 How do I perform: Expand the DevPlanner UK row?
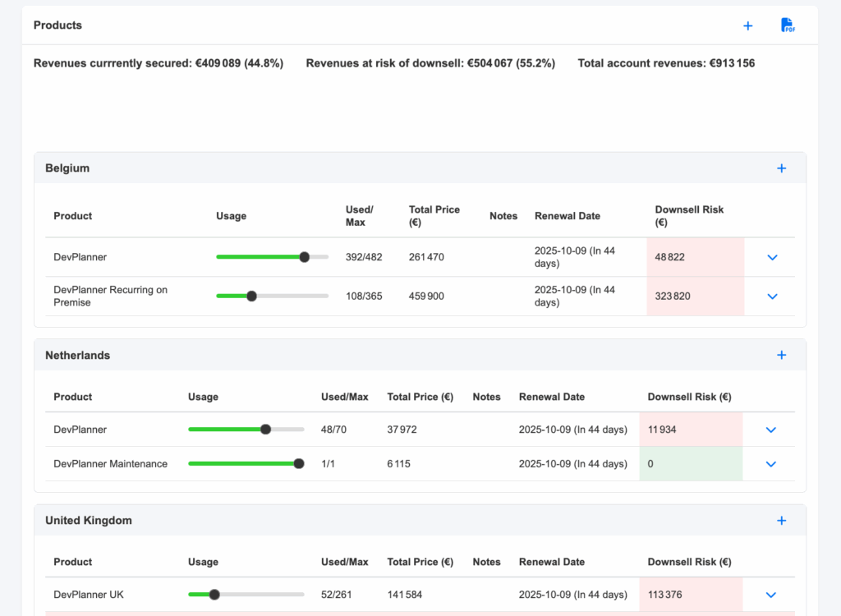tap(770, 595)
